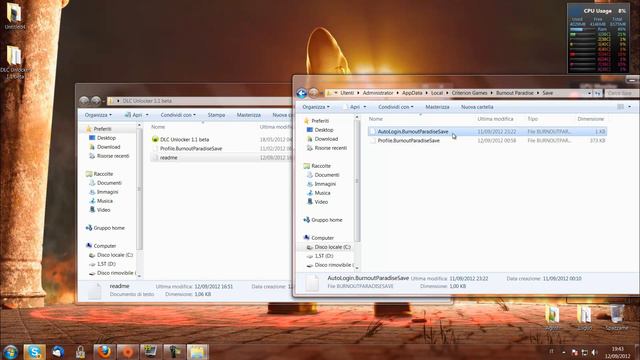640x360 pixels.
Task: Open the Untitled folder on the desktop
Action: 15,16
